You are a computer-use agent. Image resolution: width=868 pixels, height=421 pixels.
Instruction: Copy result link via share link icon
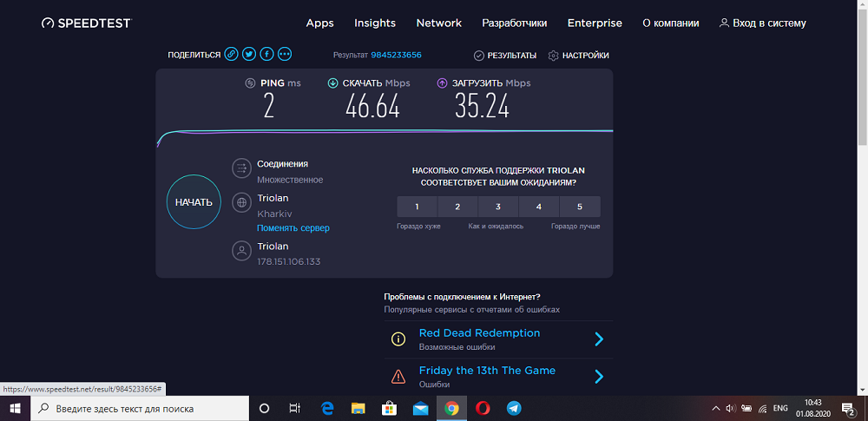click(x=232, y=55)
